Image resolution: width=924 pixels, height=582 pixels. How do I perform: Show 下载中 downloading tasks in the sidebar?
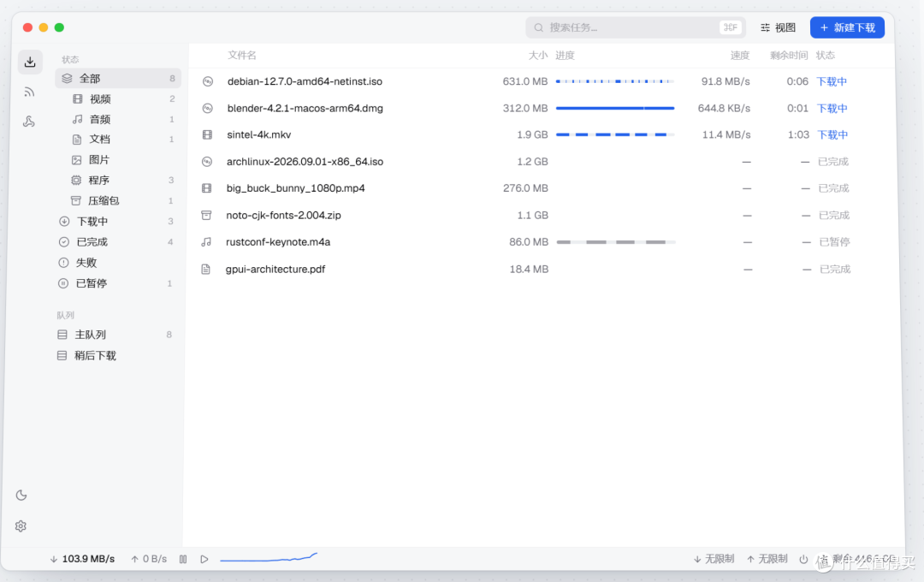point(118,222)
